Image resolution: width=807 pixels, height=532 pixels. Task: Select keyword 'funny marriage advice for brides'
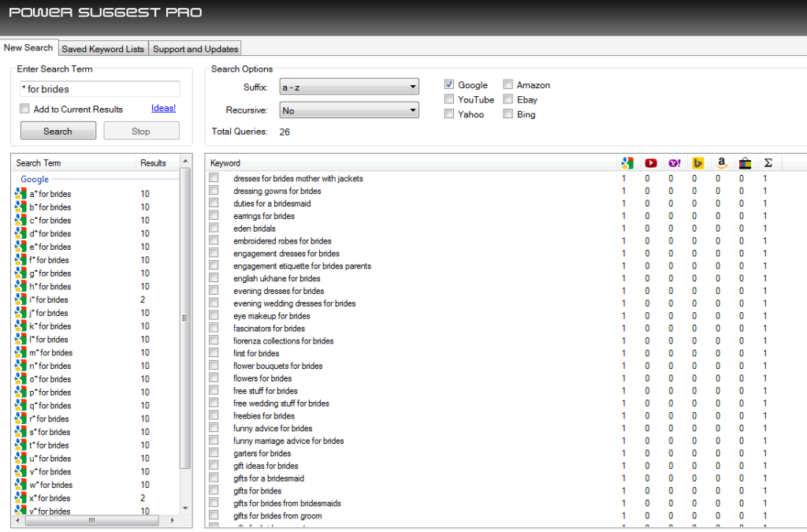(288, 441)
